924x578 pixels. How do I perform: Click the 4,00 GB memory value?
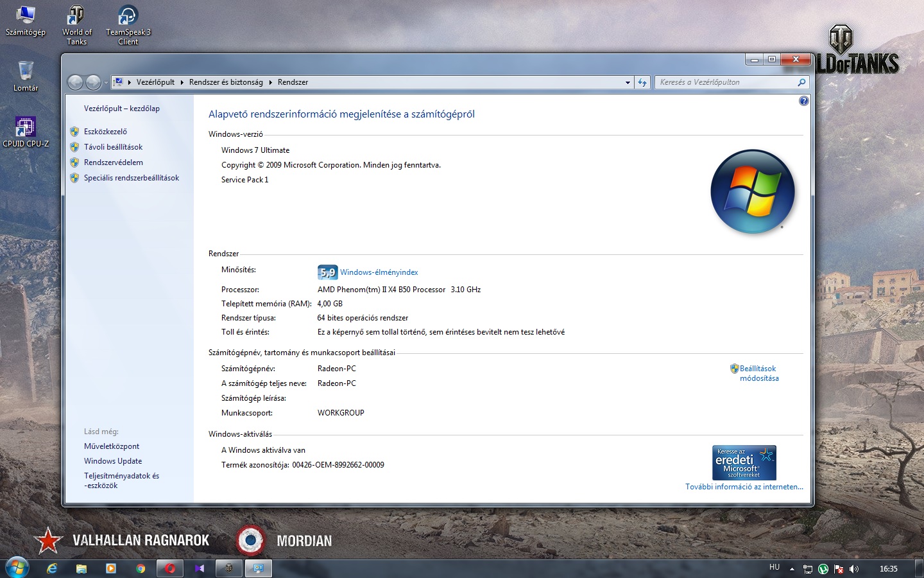pos(330,304)
